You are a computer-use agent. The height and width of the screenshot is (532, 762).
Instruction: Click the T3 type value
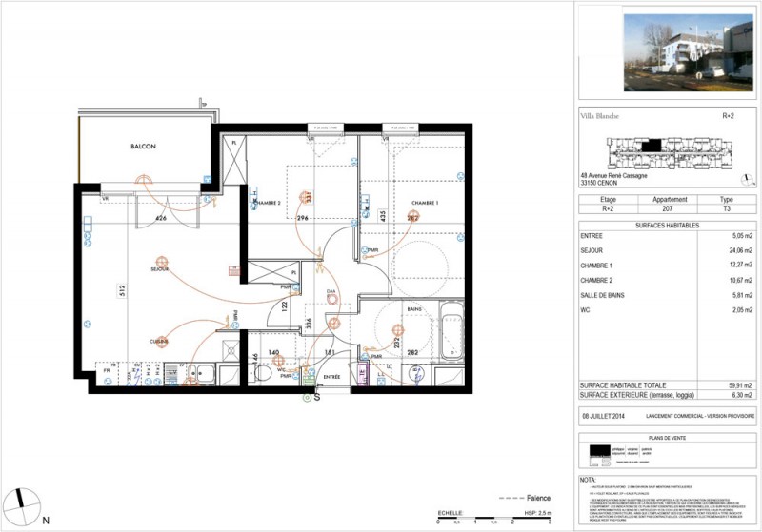pos(727,208)
